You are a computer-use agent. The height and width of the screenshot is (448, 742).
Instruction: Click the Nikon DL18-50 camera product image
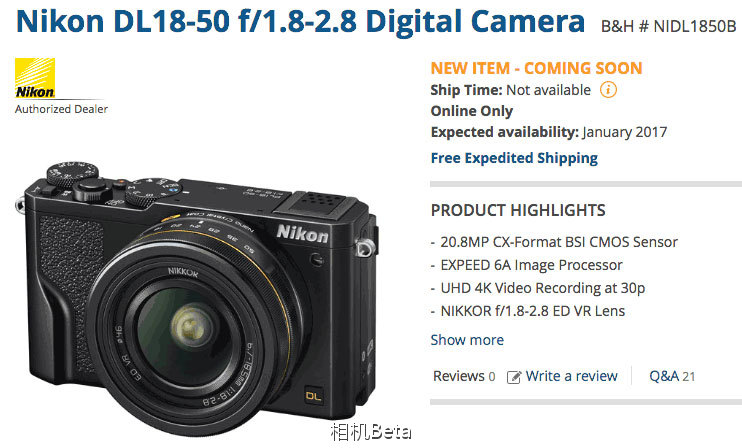(197, 298)
